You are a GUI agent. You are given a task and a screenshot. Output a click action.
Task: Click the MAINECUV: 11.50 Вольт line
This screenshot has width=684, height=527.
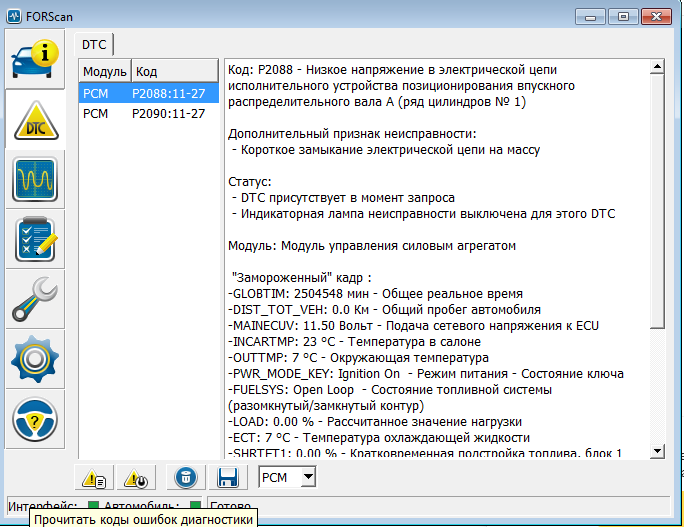point(414,326)
